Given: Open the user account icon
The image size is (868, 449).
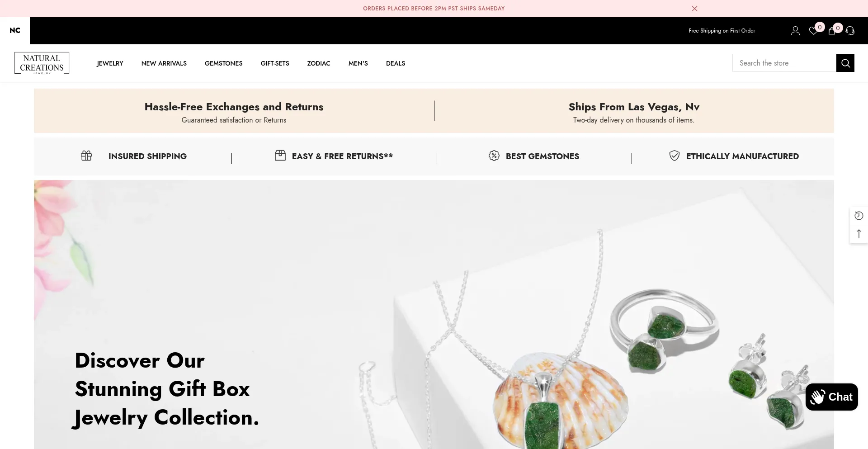Looking at the screenshot, I should [795, 31].
